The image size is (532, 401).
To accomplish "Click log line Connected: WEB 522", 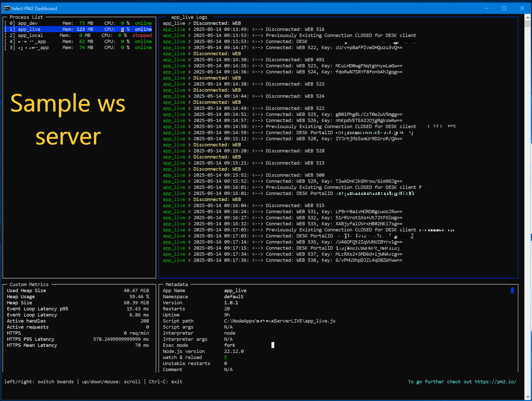I will point(283,48).
